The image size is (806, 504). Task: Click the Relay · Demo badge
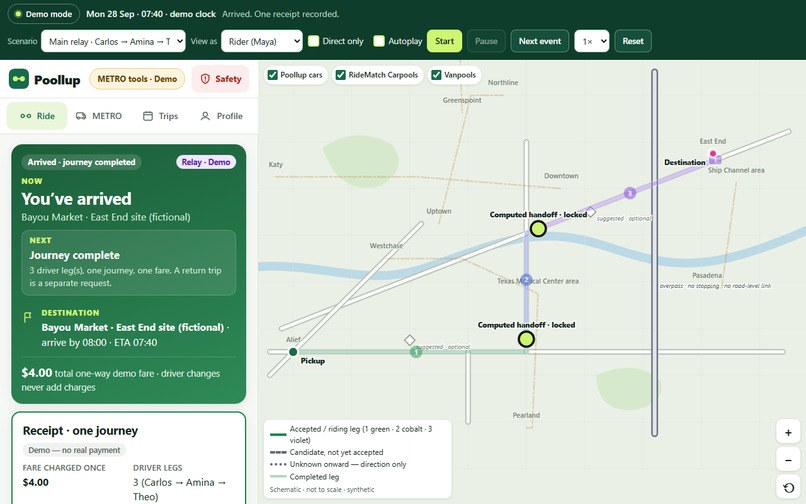[206, 162]
